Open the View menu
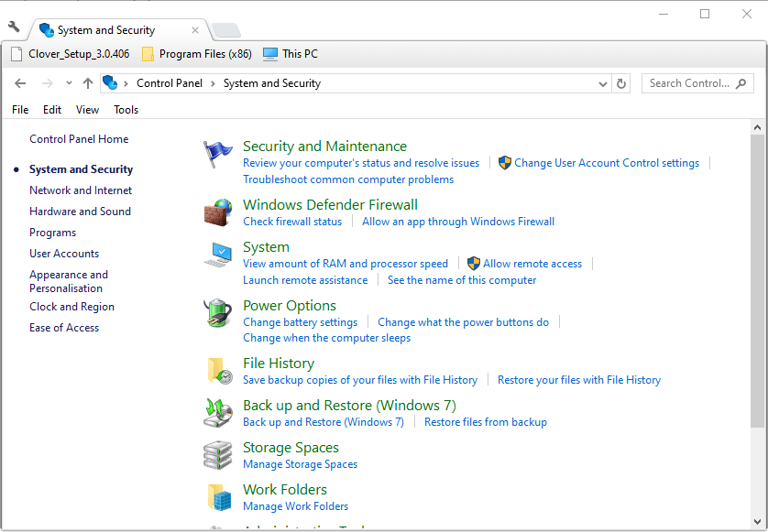 click(x=87, y=110)
